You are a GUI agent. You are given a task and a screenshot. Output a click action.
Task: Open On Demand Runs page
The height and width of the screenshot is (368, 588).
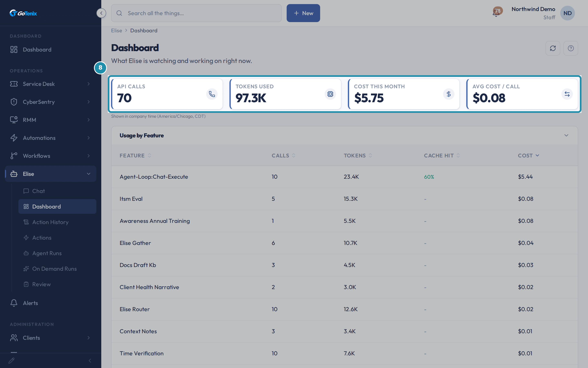57,269
